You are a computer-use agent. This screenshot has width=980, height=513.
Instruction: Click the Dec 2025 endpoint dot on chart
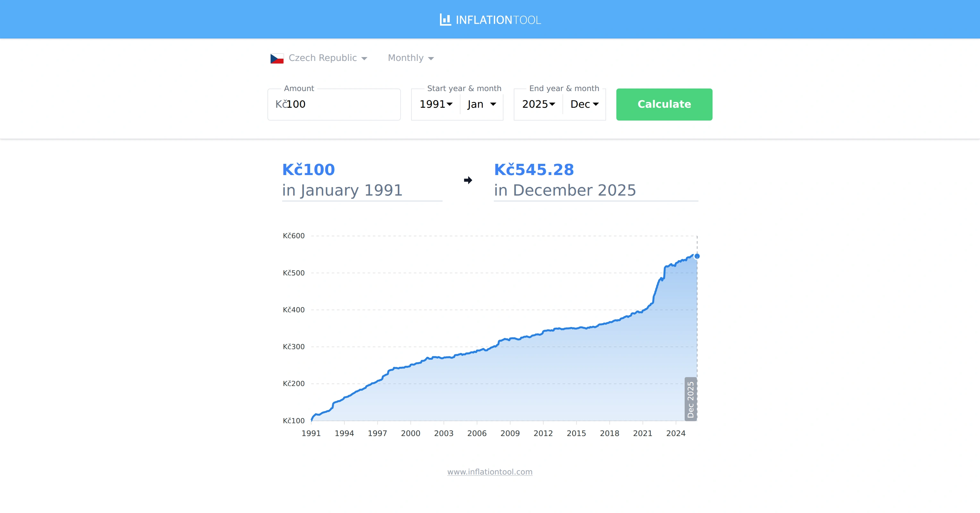click(x=697, y=256)
